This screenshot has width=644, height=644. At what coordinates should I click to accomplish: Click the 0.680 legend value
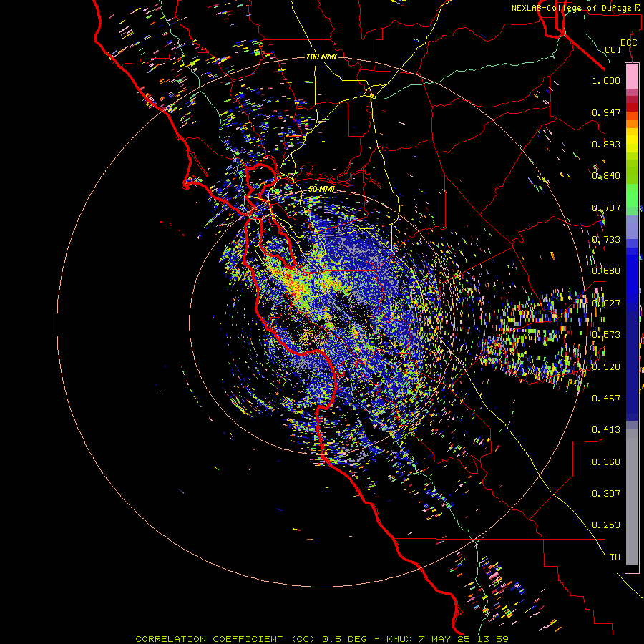pos(606,271)
